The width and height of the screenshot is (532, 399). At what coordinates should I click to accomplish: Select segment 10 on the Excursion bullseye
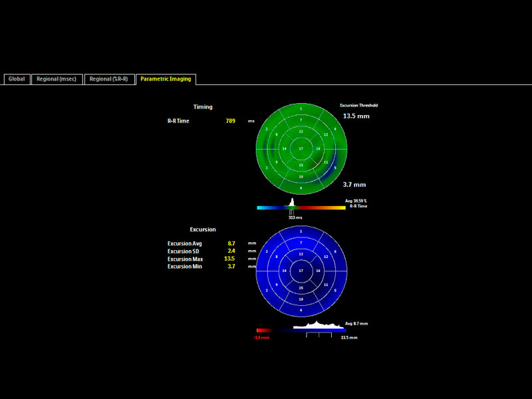click(301, 299)
